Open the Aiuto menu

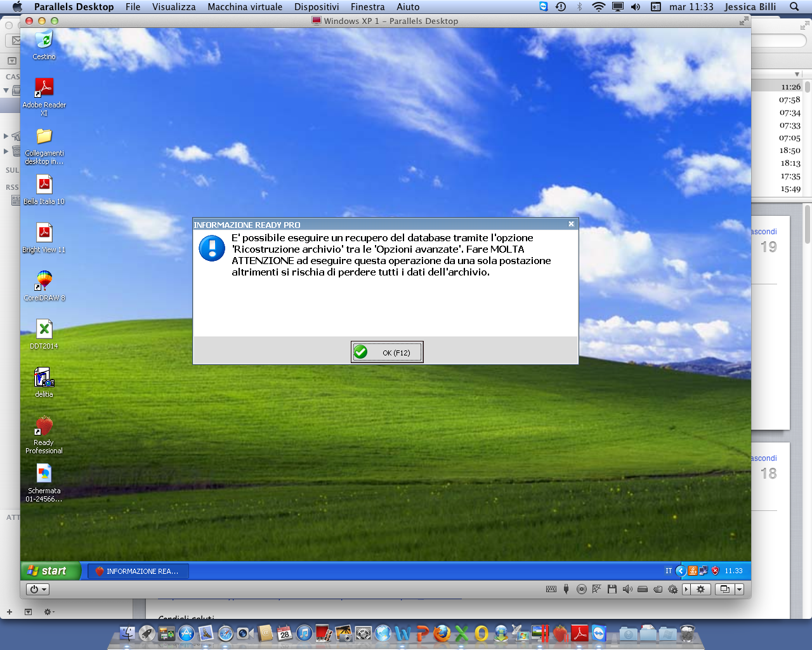pyautogui.click(x=409, y=7)
